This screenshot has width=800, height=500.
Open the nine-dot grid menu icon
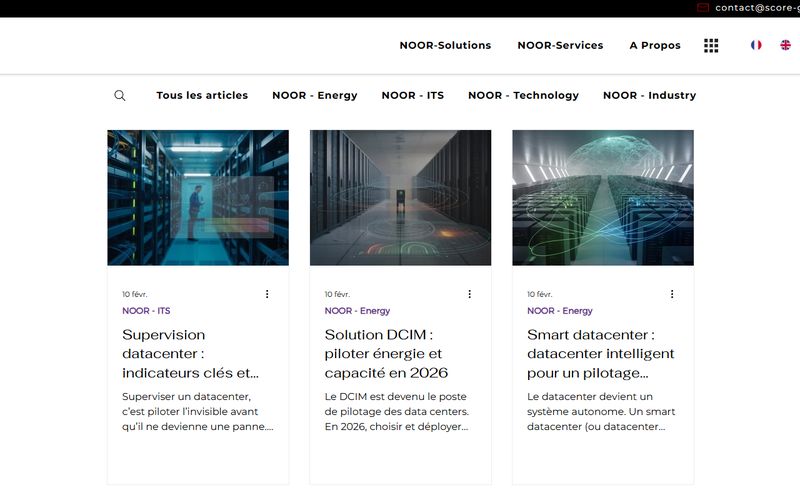click(711, 45)
